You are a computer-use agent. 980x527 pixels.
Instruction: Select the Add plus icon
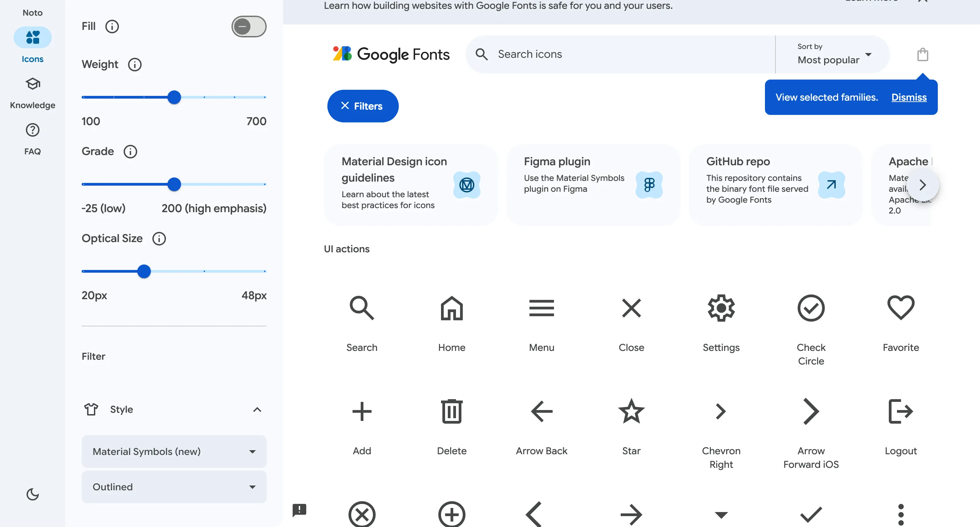[x=361, y=411]
